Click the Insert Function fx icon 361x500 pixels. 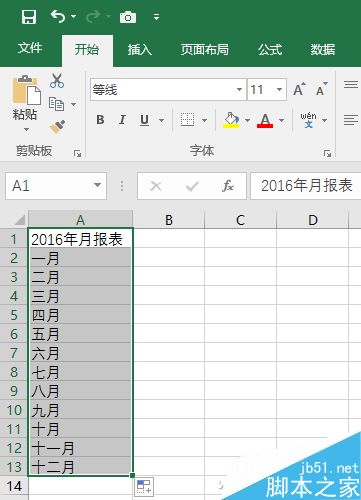[x=228, y=186]
